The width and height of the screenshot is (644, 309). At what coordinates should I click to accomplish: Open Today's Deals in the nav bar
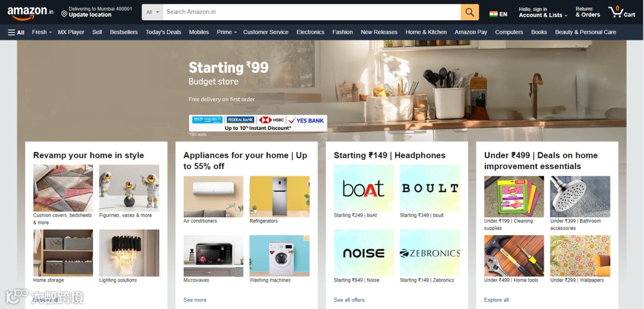coord(163,32)
